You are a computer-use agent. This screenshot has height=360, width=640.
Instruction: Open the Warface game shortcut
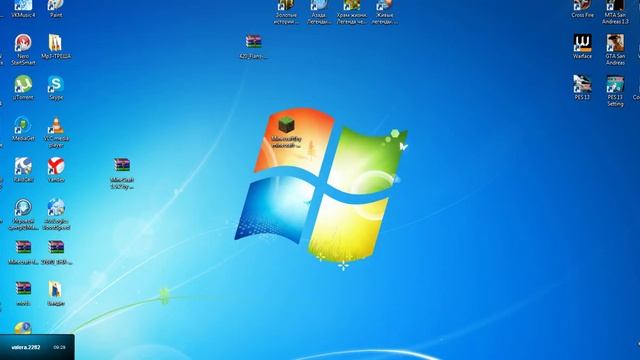point(582,47)
